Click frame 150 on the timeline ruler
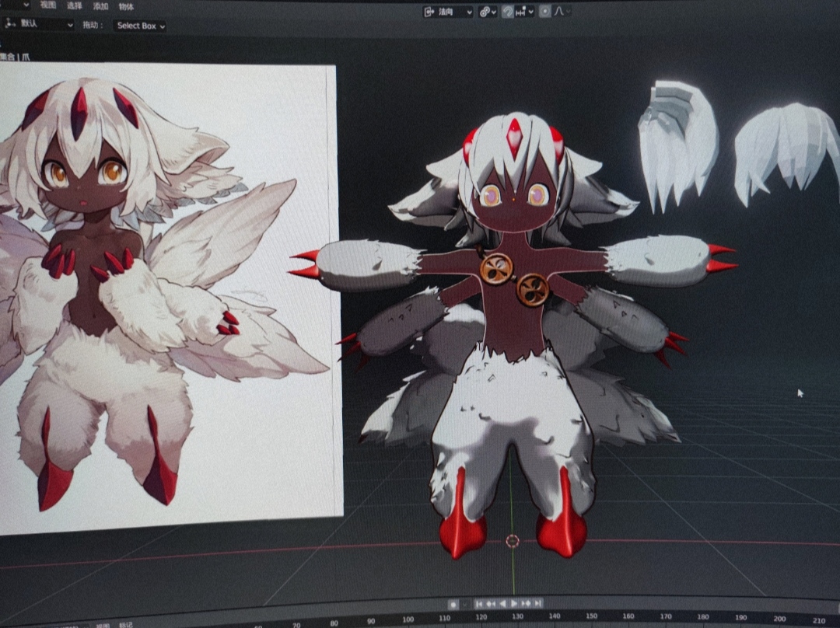This screenshot has width=840, height=628. (x=591, y=616)
